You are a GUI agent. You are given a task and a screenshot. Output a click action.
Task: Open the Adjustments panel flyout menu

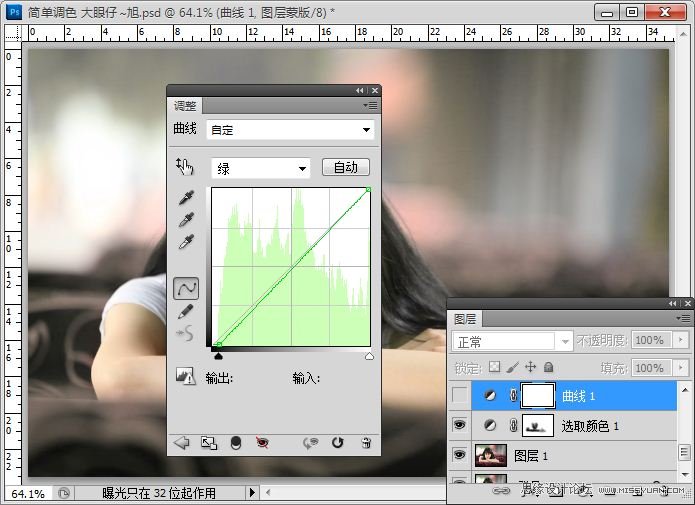[x=371, y=106]
